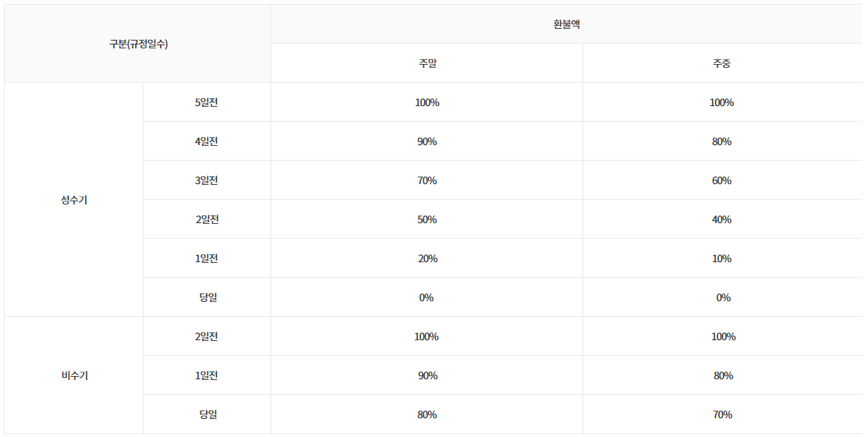Click 성수기 4일전 주말 90% cell

[x=427, y=141]
